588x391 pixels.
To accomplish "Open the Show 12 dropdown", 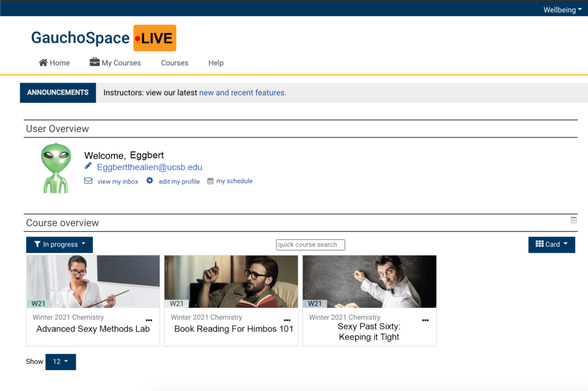I will pos(60,362).
